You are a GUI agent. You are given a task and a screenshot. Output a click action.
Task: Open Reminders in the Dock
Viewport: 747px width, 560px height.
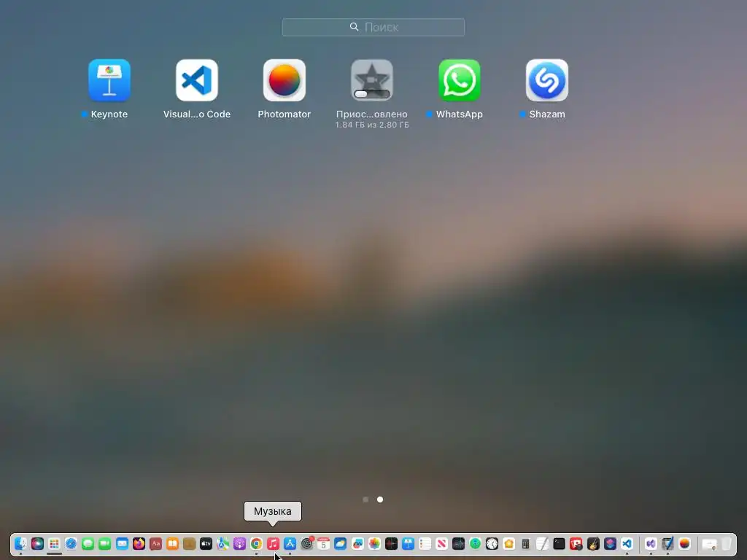tap(425, 543)
